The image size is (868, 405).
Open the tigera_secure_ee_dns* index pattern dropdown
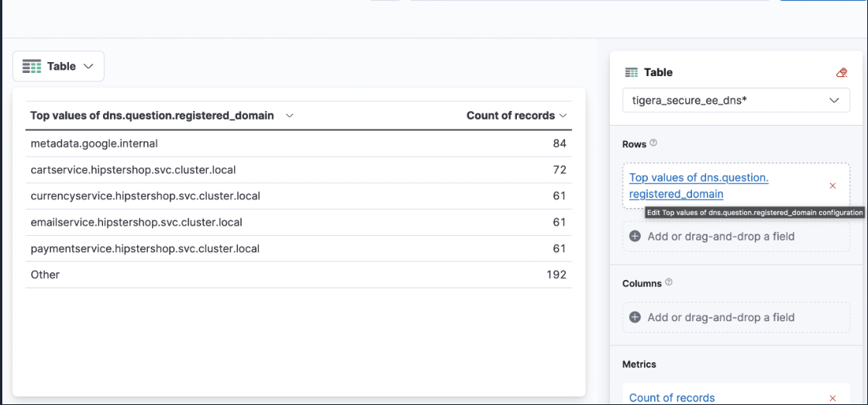(x=736, y=100)
